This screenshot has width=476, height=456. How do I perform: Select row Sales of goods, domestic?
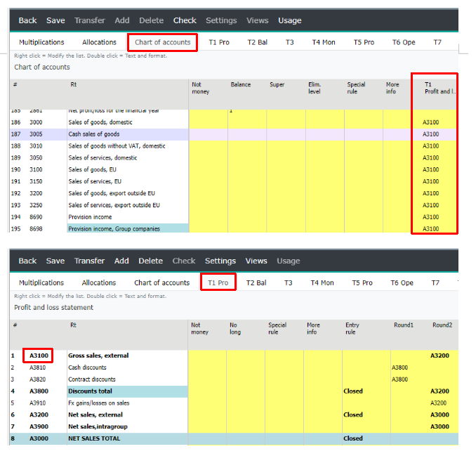click(233, 122)
